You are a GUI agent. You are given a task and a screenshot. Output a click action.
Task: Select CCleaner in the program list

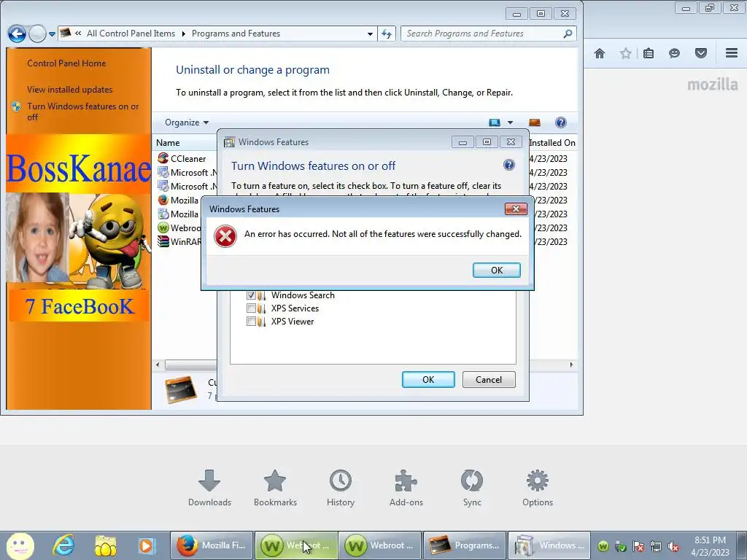tap(187, 158)
